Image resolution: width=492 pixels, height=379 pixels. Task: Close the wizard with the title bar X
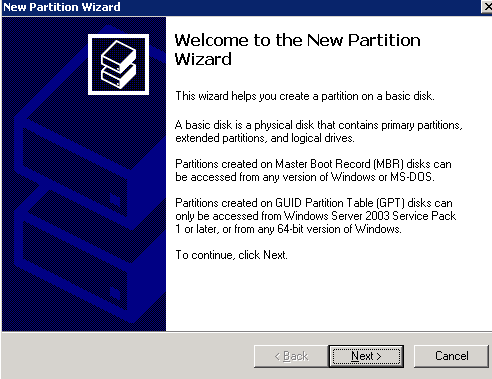[487, 7]
